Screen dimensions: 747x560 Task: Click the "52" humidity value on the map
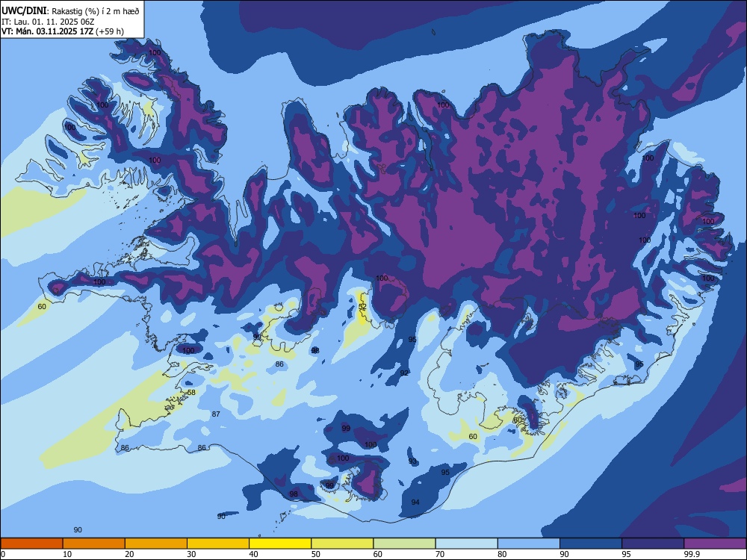tap(362, 307)
